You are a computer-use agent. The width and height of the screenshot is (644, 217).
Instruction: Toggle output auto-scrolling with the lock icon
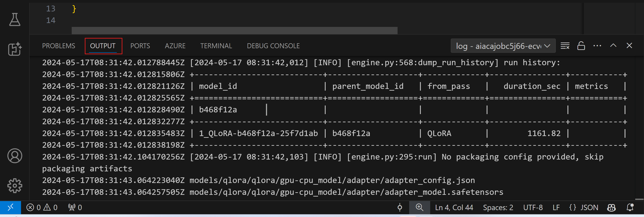[x=581, y=46]
